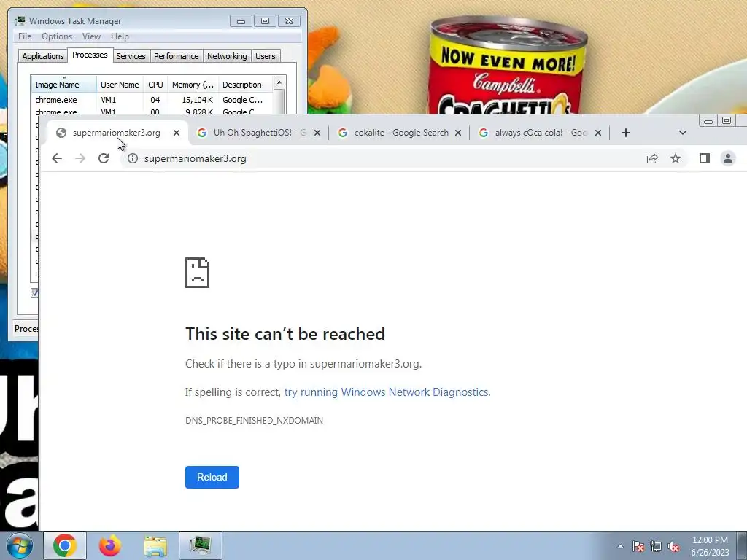
Task: Click Chrome's forward arrow
Action: point(80,158)
